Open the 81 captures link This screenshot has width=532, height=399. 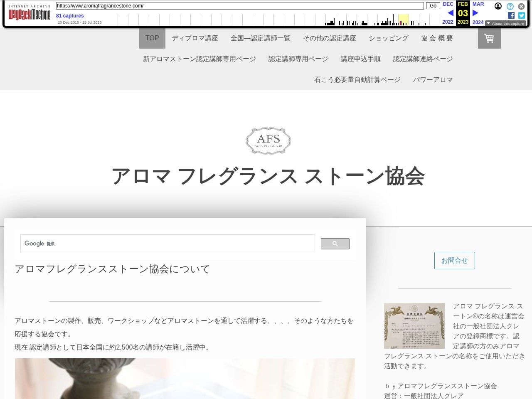click(x=70, y=16)
